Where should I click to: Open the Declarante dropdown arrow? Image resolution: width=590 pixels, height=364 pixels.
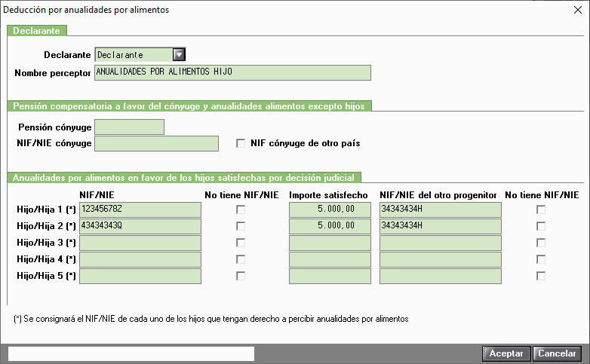click(x=179, y=55)
